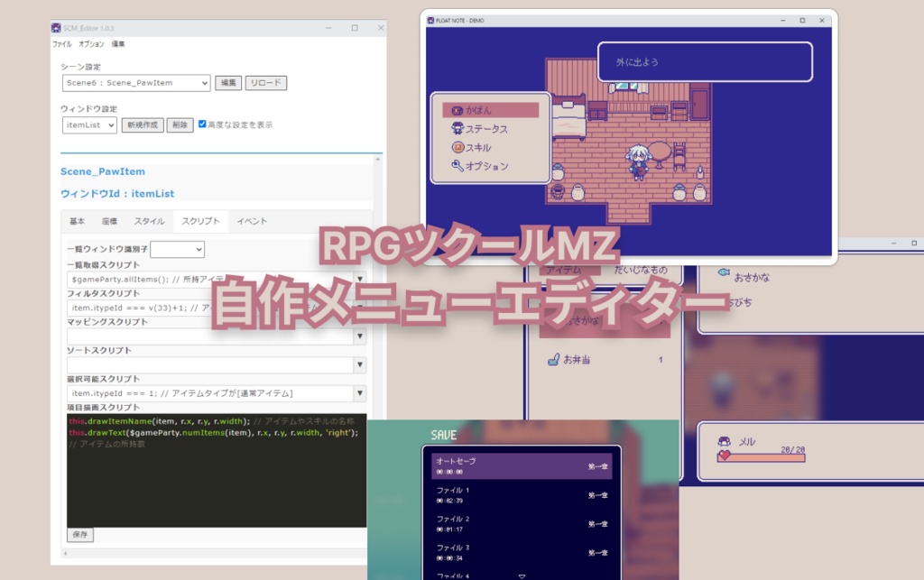Expand the 一覧取得スクリプト arrow
This screenshot has height=580, width=924.
pyautogui.click(x=359, y=279)
